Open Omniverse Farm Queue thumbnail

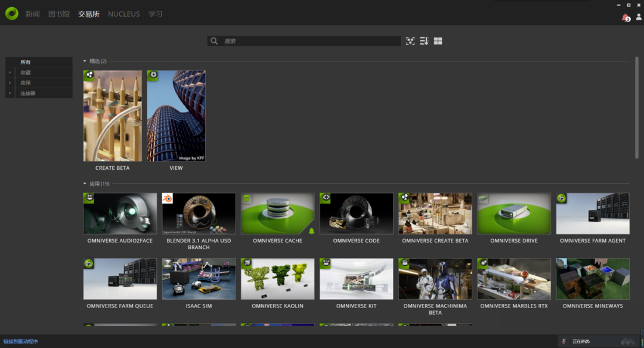[120, 279]
